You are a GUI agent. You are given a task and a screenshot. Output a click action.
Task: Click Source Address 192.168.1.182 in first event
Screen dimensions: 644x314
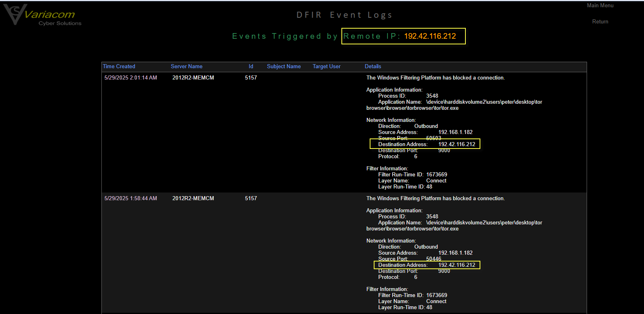coord(455,132)
